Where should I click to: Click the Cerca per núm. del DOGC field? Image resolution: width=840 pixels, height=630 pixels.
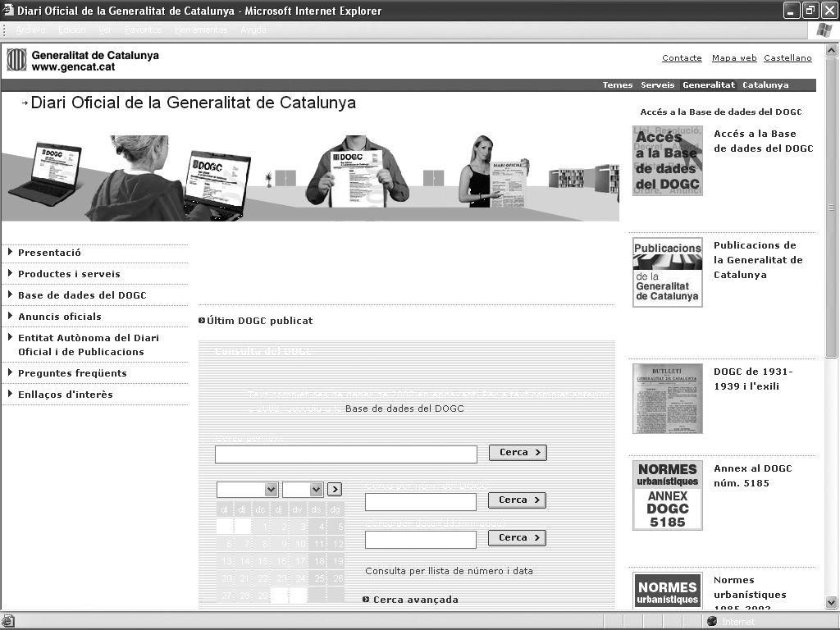[420, 501]
